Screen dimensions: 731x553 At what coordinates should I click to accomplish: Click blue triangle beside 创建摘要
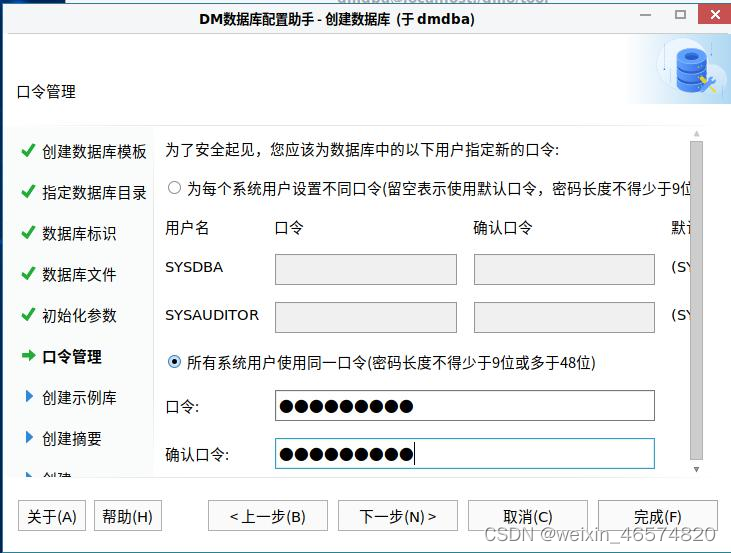pyautogui.click(x=29, y=437)
